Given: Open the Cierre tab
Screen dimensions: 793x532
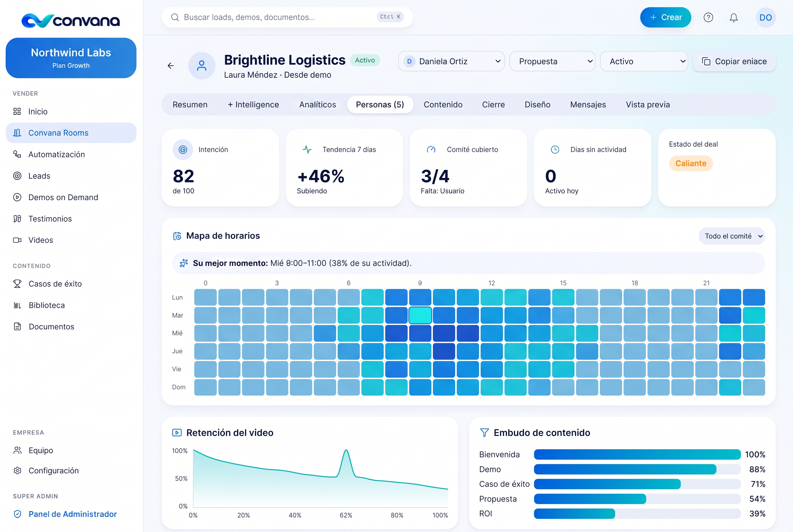Looking at the screenshot, I should [x=493, y=104].
